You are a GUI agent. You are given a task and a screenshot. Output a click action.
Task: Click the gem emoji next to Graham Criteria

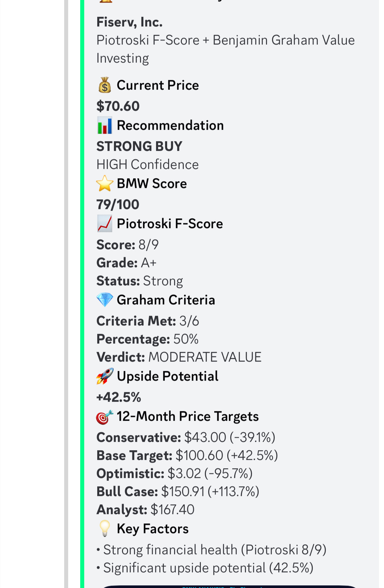coord(105,300)
